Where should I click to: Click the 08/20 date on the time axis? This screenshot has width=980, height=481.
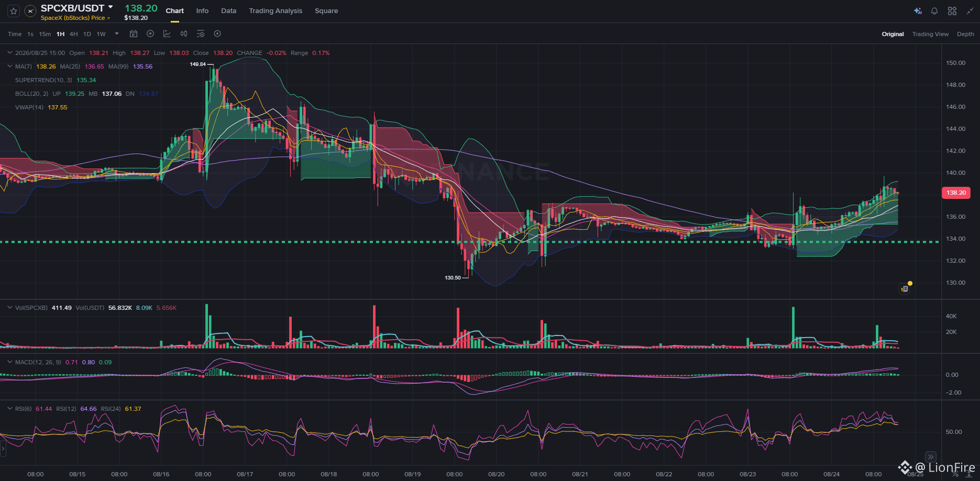pyautogui.click(x=496, y=474)
